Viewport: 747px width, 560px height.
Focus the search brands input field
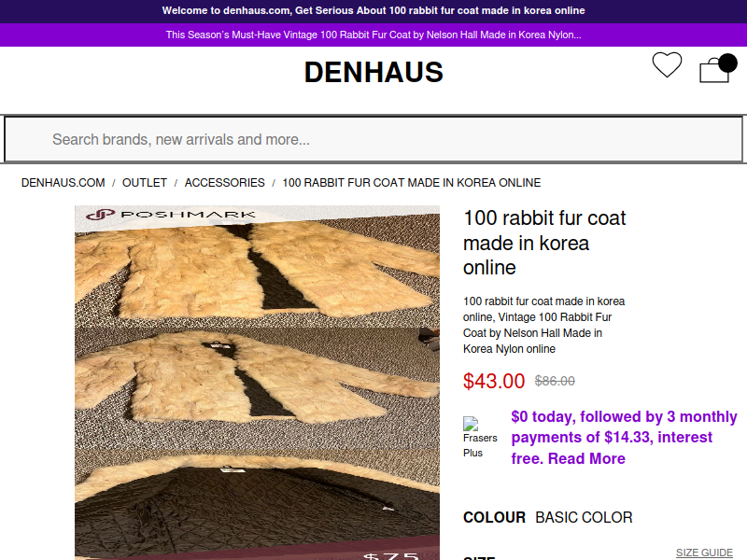tap(373, 139)
